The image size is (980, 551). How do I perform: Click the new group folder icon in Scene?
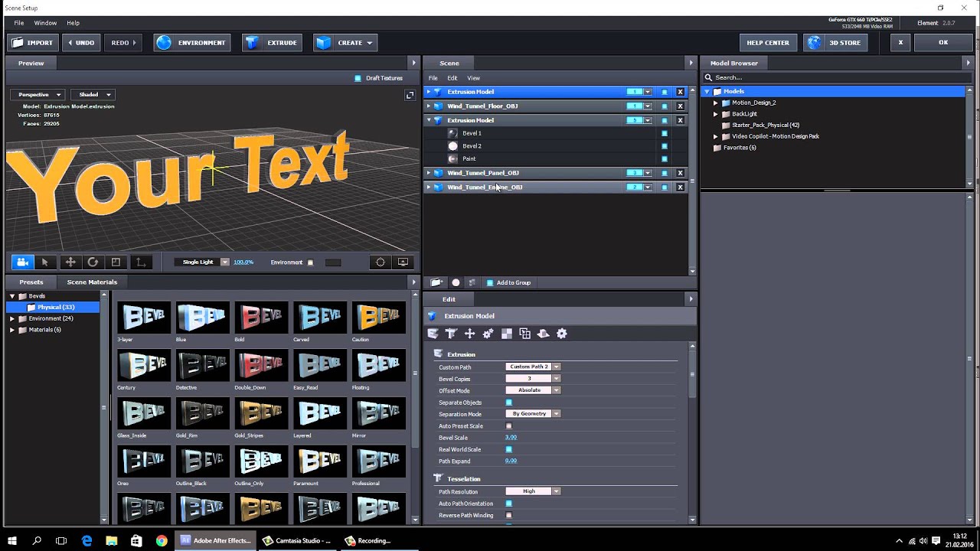click(x=436, y=282)
